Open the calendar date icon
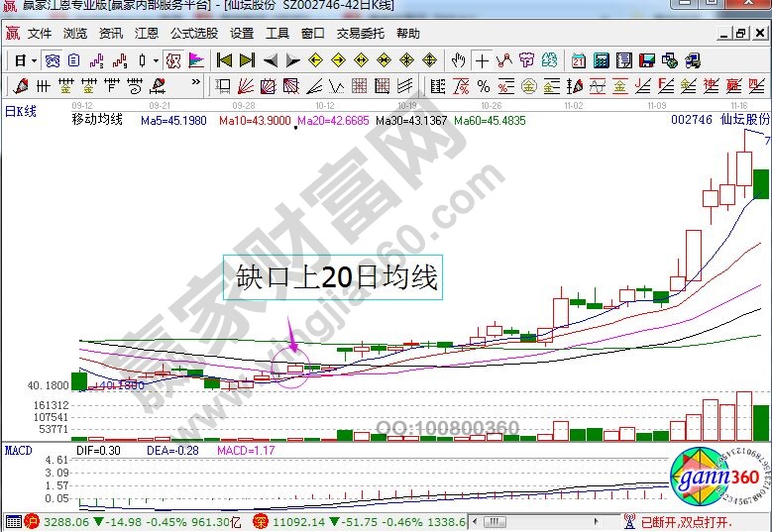The width and height of the screenshot is (772, 532). [578, 60]
